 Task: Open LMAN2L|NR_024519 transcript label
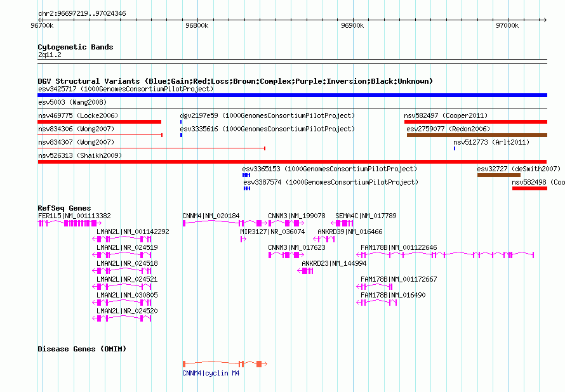[x=127, y=247]
